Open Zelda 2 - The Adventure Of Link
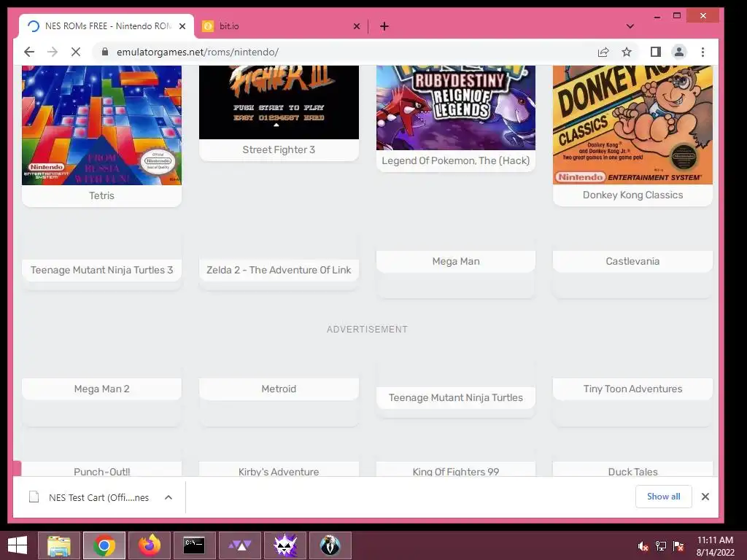The width and height of the screenshot is (747, 560). [279, 270]
